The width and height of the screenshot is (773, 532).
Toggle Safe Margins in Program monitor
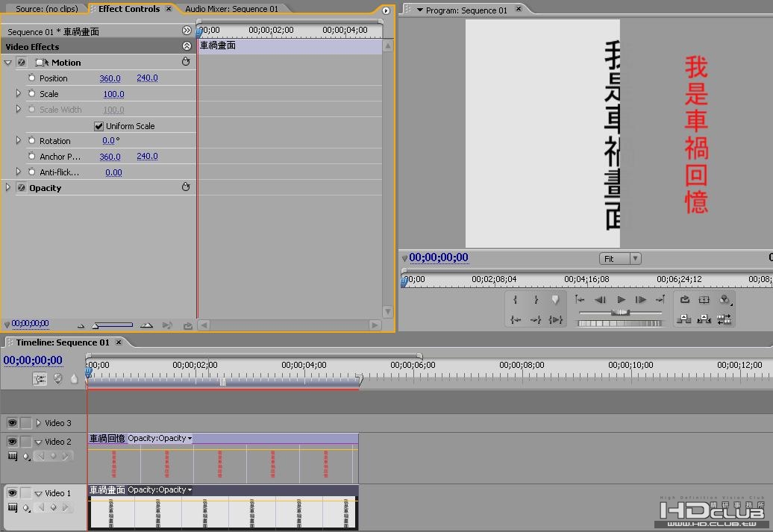click(x=704, y=300)
